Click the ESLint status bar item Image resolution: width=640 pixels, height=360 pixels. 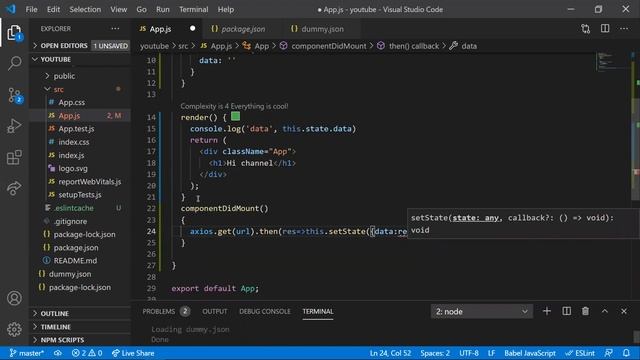point(580,353)
